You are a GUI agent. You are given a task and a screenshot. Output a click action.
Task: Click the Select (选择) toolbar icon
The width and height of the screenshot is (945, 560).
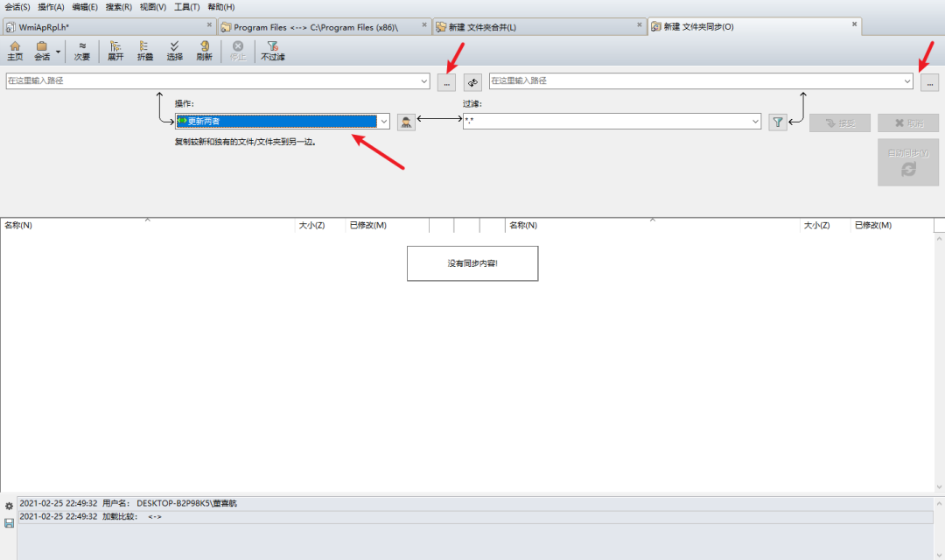coord(174,51)
